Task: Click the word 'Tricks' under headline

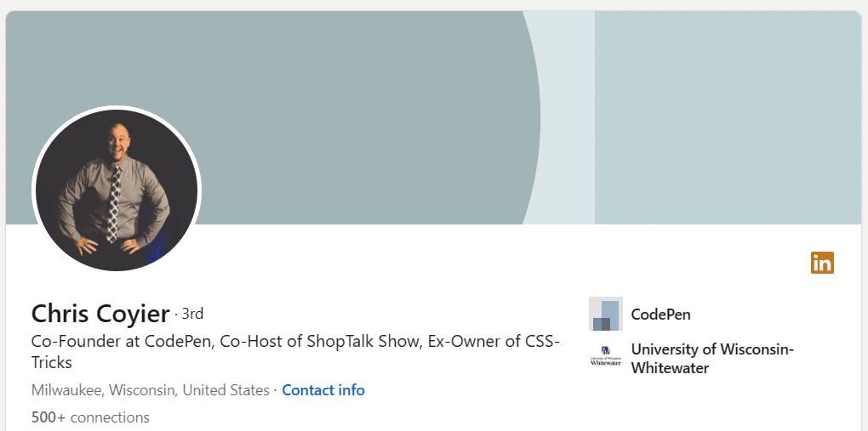Action: point(52,363)
